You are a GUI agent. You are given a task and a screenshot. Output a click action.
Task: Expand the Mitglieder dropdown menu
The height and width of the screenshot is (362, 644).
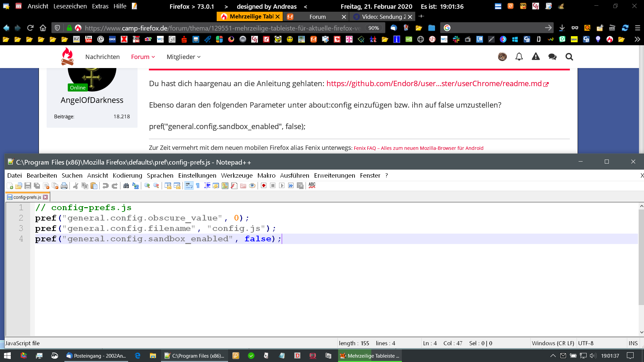[183, 57]
